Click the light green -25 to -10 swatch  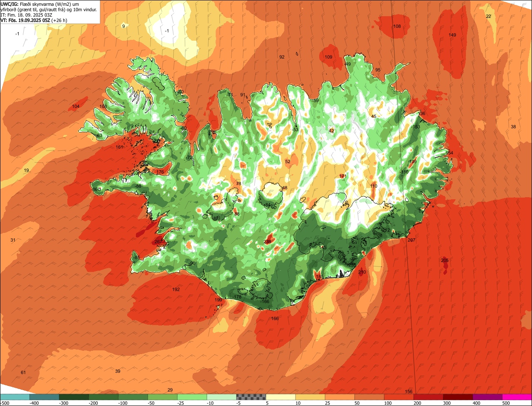coord(192,397)
